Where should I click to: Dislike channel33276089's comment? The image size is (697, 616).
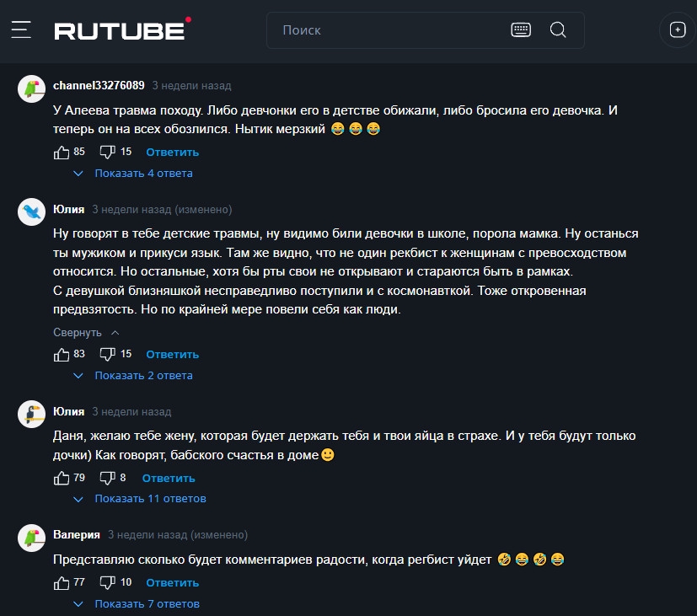point(108,152)
